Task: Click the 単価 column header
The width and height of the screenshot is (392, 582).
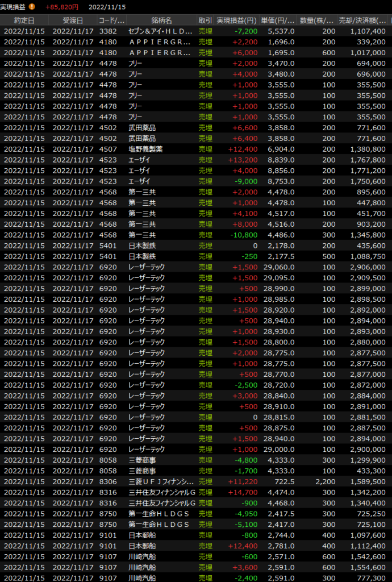Action: tap(278, 20)
